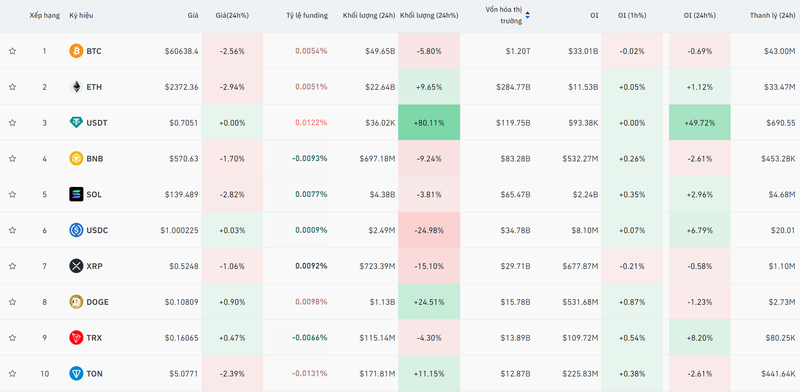Sort by Vốn hóa thị trường arrows

tap(528, 16)
